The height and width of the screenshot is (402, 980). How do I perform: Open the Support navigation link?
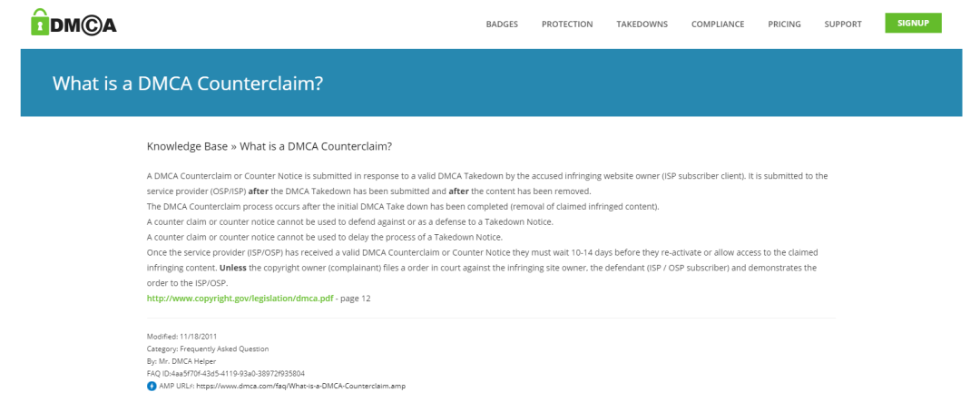click(843, 25)
